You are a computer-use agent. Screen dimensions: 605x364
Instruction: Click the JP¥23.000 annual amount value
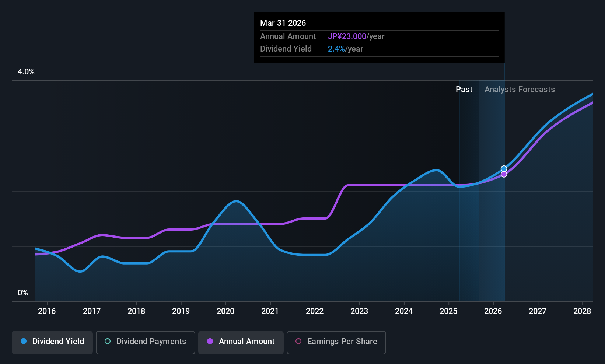347,36
